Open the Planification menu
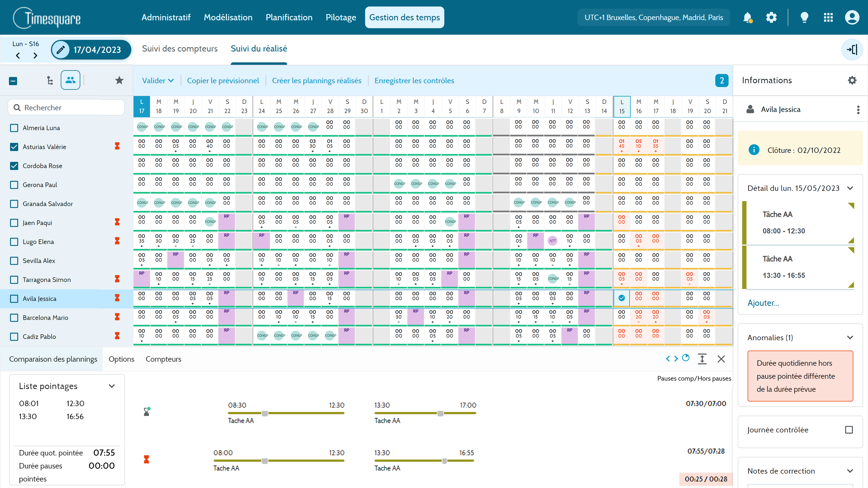Viewport: 868px width, 488px height. 289,17
